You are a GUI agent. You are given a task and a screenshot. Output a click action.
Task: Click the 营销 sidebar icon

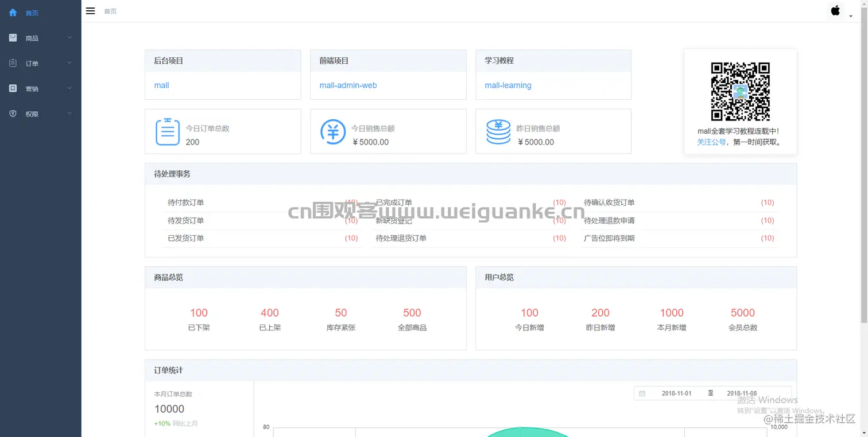pyautogui.click(x=13, y=88)
